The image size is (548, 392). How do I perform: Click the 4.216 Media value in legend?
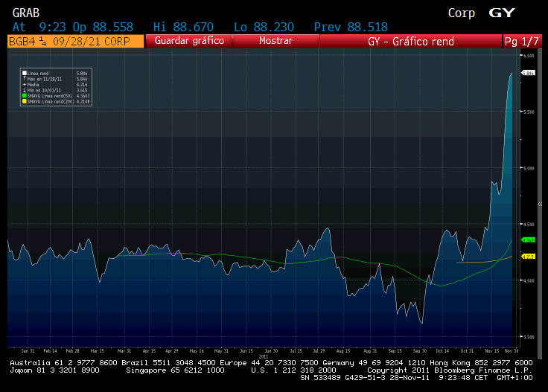pyautogui.click(x=82, y=85)
